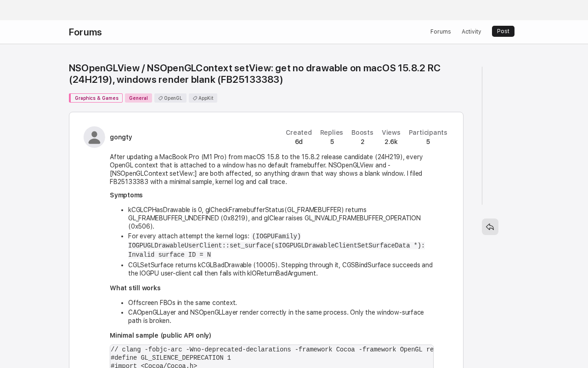Click the Participants stat

pos(428,137)
